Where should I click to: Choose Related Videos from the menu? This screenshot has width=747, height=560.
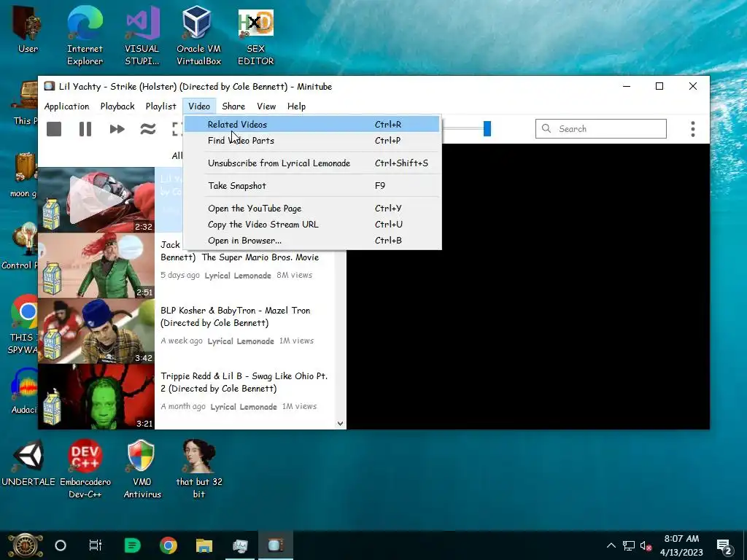click(312, 124)
